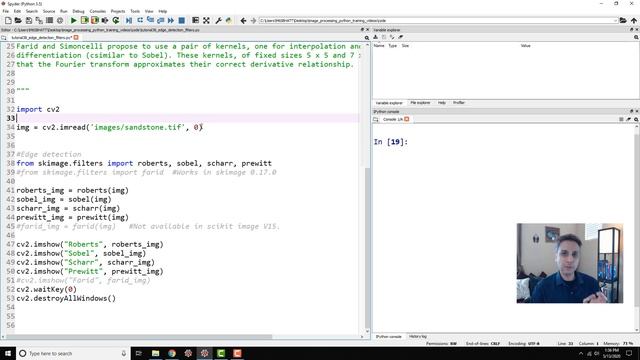The width and height of the screenshot is (640, 360).
Task: Toggle fullscreen mode icon
Action: point(206,20)
